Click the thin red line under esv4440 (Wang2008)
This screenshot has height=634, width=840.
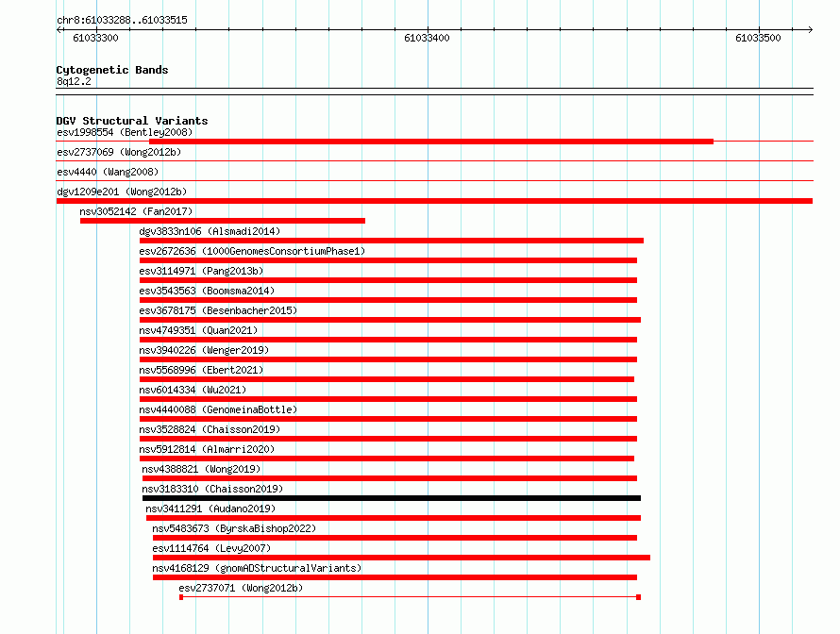point(434,180)
